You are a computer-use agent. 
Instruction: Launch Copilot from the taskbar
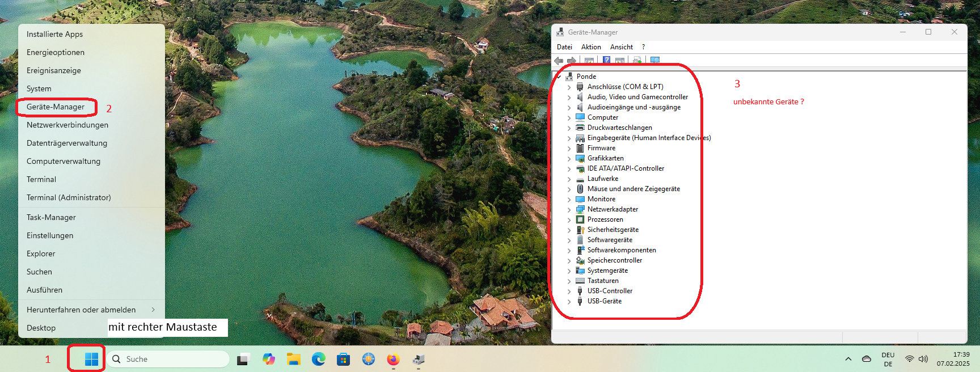tap(269, 359)
